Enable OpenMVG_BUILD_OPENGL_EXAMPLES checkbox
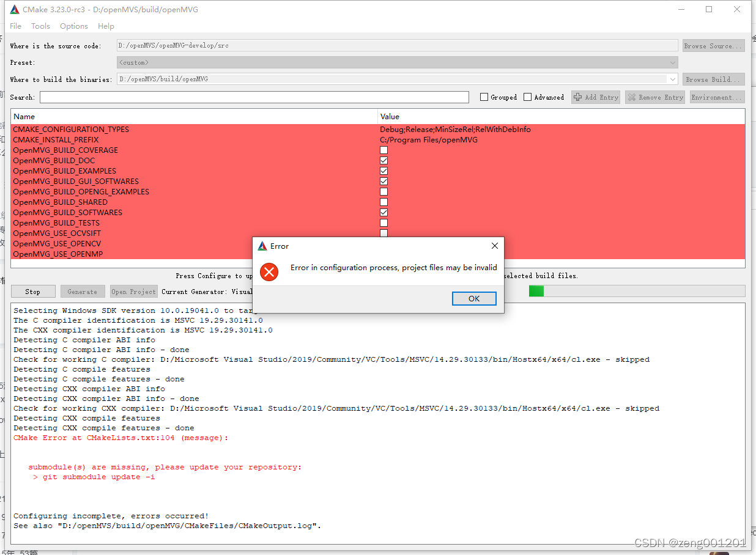The width and height of the screenshot is (756, 555). coord(384,192)
